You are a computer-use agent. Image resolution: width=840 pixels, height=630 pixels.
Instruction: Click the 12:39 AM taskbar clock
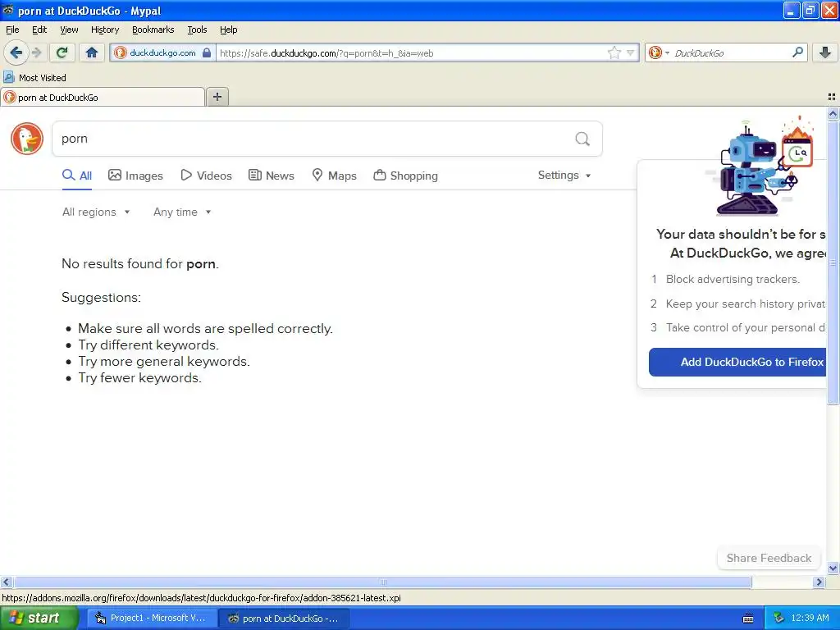tap(810, 618)
